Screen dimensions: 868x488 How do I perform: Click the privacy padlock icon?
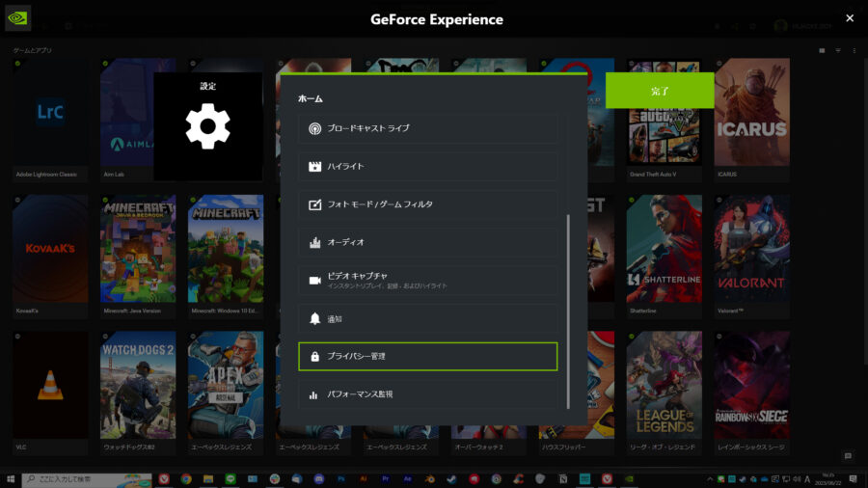point(314,356)
